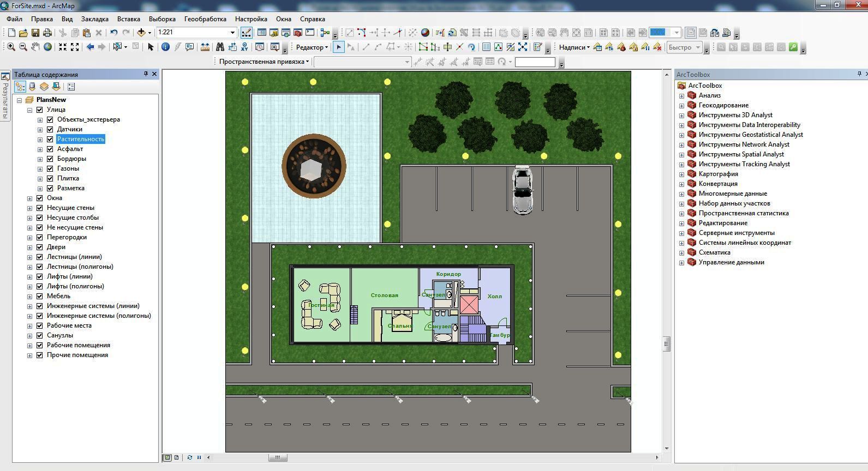Click the horizontal scrollbar thumb below the map
The width and height of the screenshot is (868, 471).
[x=278, y=458]
